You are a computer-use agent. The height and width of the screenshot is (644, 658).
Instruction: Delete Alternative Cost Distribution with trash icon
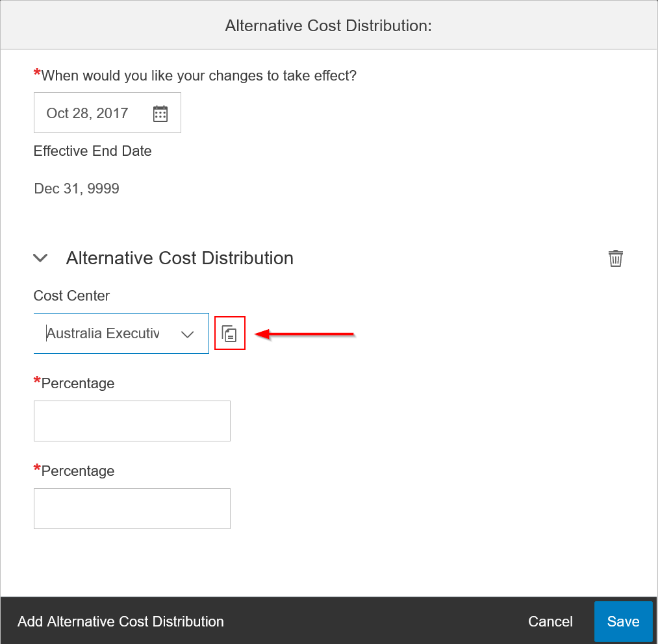(x=615, y=258)
